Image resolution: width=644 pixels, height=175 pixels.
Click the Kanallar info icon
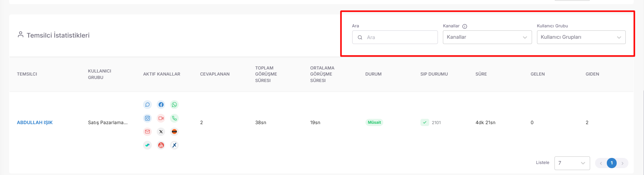coord(465,26)
